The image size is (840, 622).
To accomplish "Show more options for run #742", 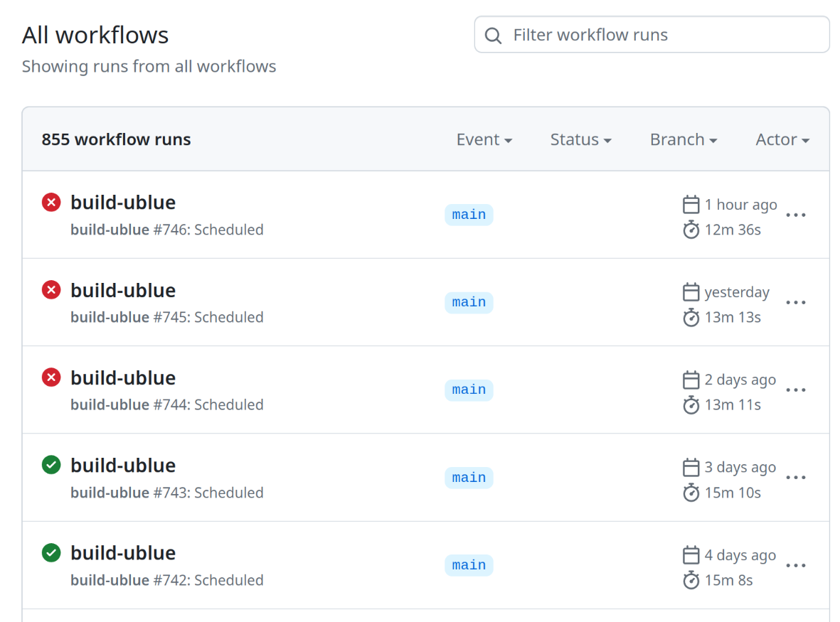I will point(796,565).
